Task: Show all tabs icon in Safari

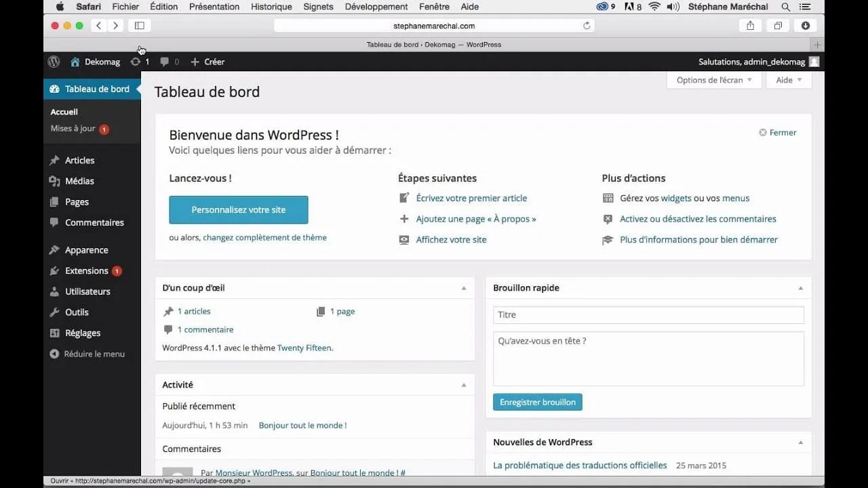Action: 778,26
